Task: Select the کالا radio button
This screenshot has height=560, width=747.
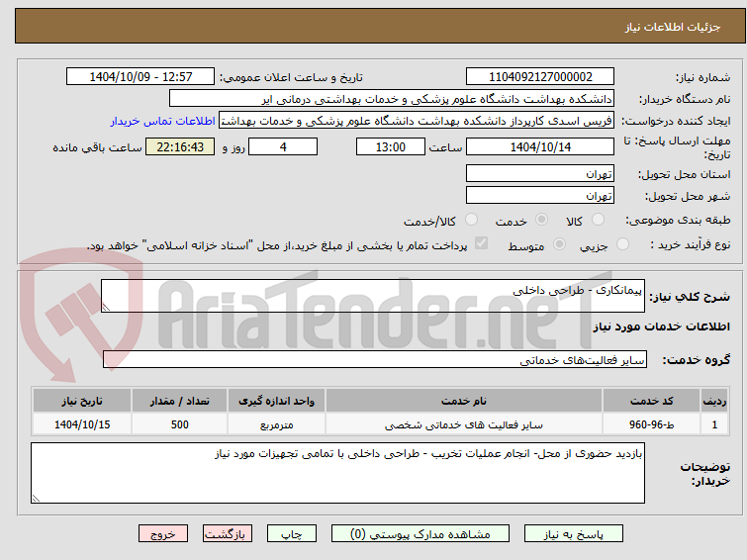Action: (598, 220)
